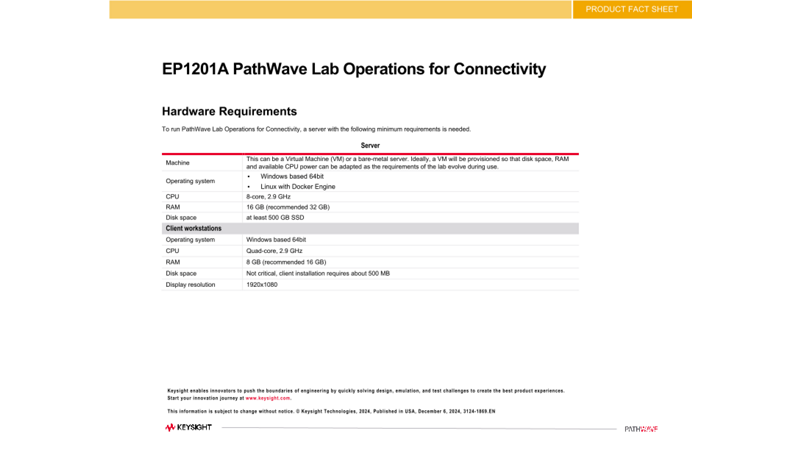Click the www.keysight.com link
This screenshot has width=800, height=450.
[268, 398]
